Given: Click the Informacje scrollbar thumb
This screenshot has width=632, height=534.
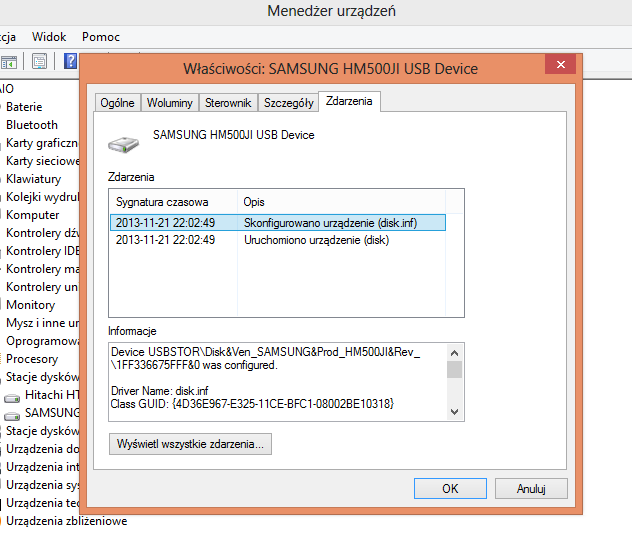Looking at the screenshot, I should 454,370.
